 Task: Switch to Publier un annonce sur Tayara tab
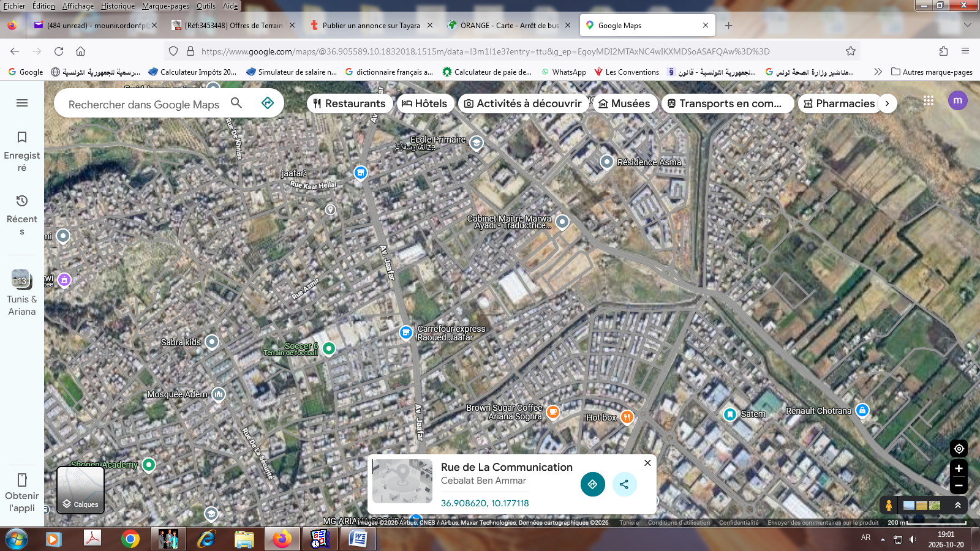pos(371,25)
